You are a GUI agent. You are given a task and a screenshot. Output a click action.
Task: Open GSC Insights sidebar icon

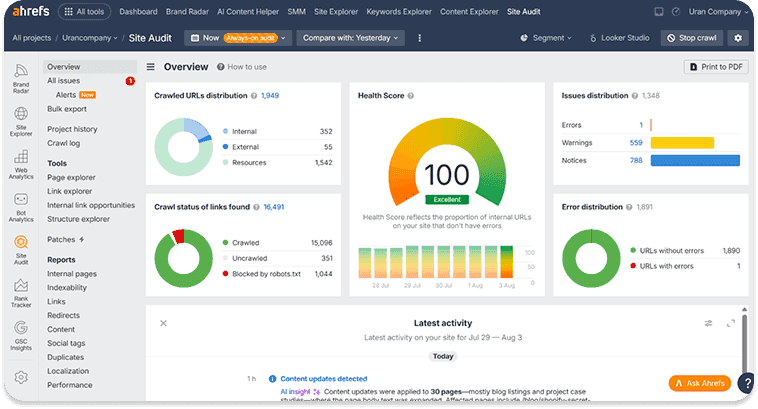(21, 336)
